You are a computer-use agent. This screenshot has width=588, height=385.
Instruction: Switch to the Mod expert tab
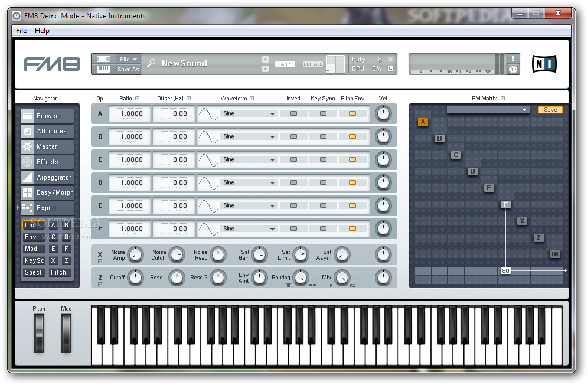(34, 249)
